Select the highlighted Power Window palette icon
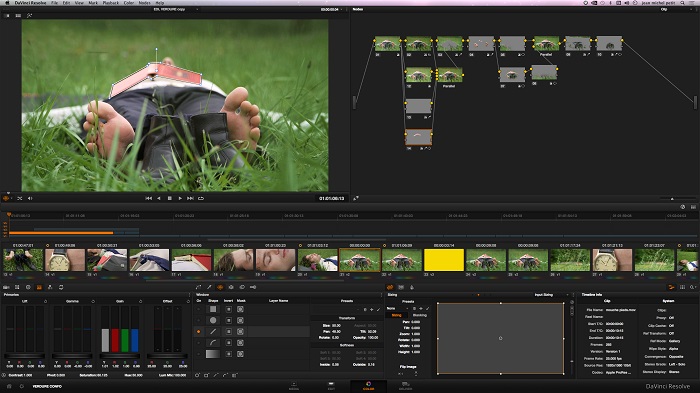The image size is (700, 393). [x=220, y=287]
